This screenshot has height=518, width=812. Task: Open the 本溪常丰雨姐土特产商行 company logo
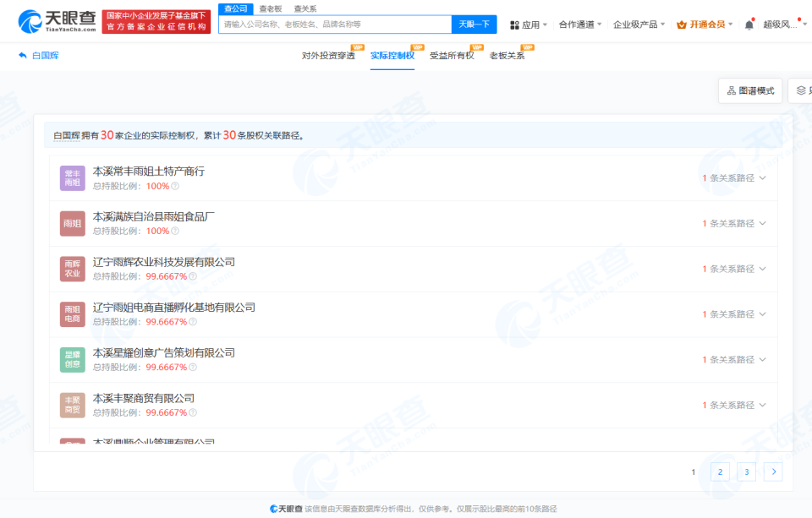pyautogui.click(x=73, y=178)
